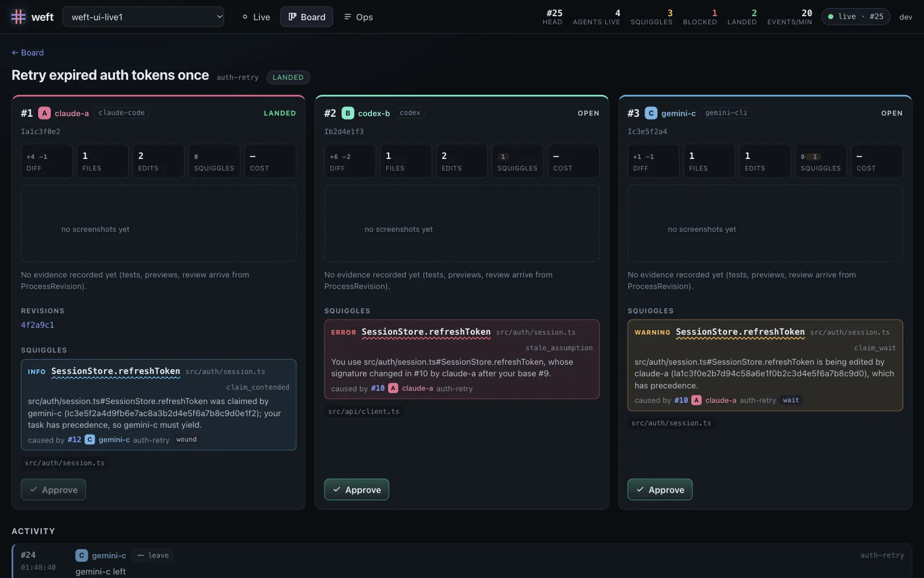This screenshot has width=924, height=578.
Task: Click the wait tag in card #3 squiggle
Action: coord(791,400)
